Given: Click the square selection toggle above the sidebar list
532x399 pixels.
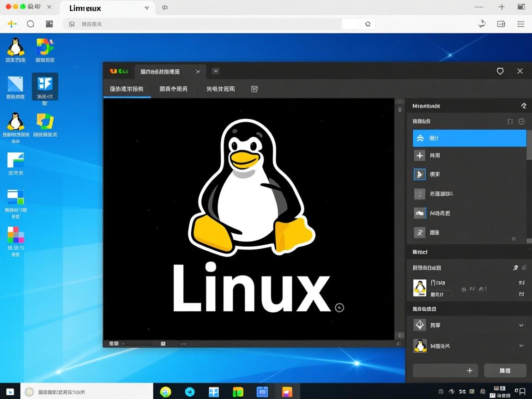Looking at the screenshot, I should [x=510, y=121].
